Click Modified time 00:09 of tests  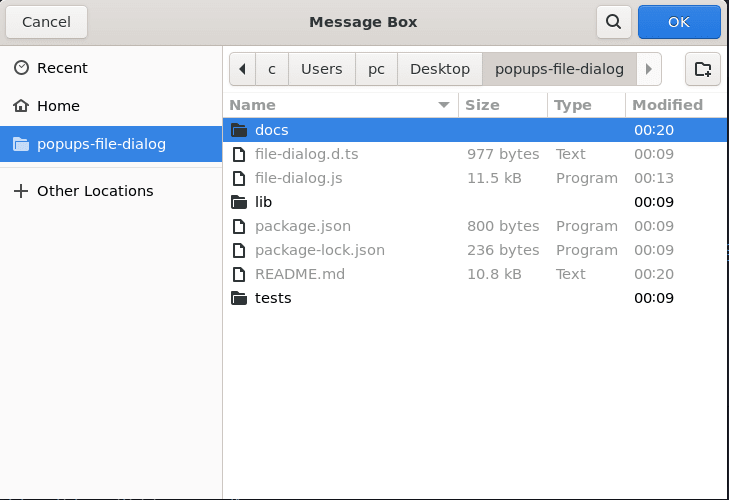point(654,298)
